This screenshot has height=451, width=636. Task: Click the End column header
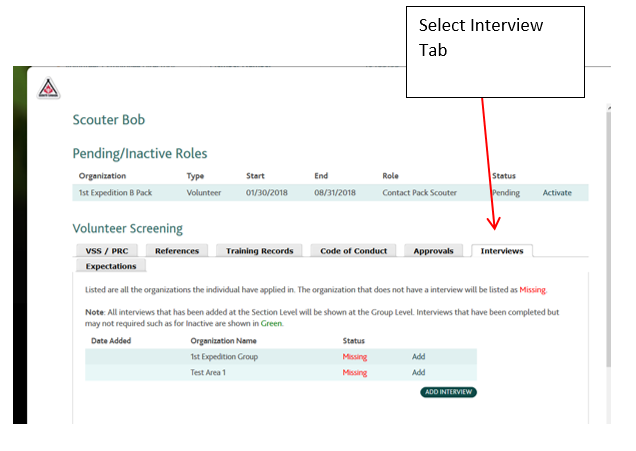[321, 176]
